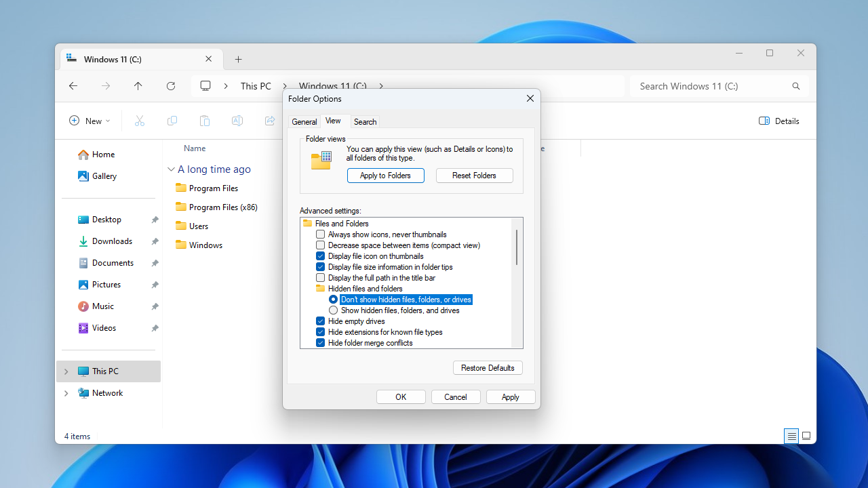Image resolution: width=868 pixels, height=488 pixels.
Task: Click the Back navigation arrow
Action: coord(73,86)
